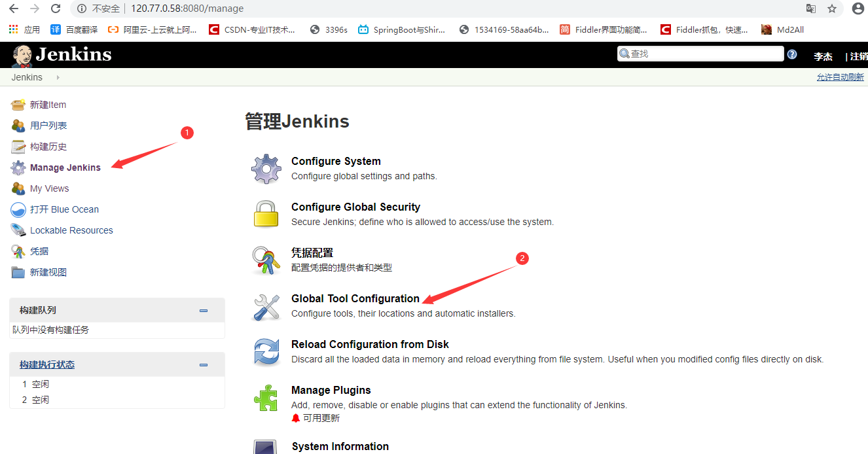Open the Google Translate page icon
The height and width of the screenshot is (454, 868).
click(810, 9)
